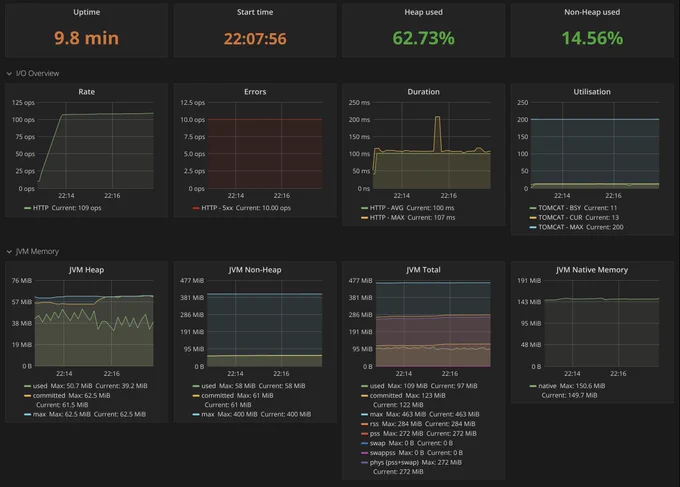Image resolution: width=680 pixels, height=487 pixels.
Task: Click the 10.0 ops line in Errors graph
Action: pyautogui.click(x=265, y=119)
